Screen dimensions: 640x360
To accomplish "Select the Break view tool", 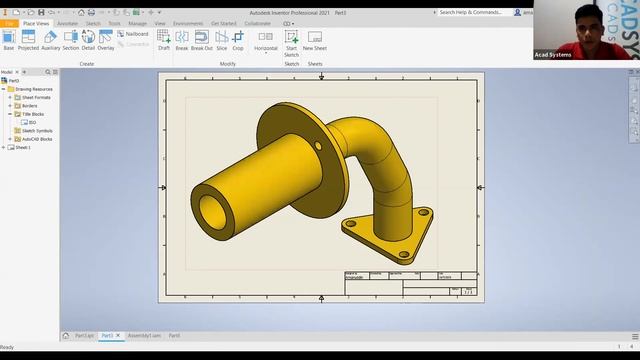I will click(x=182, y=40).
